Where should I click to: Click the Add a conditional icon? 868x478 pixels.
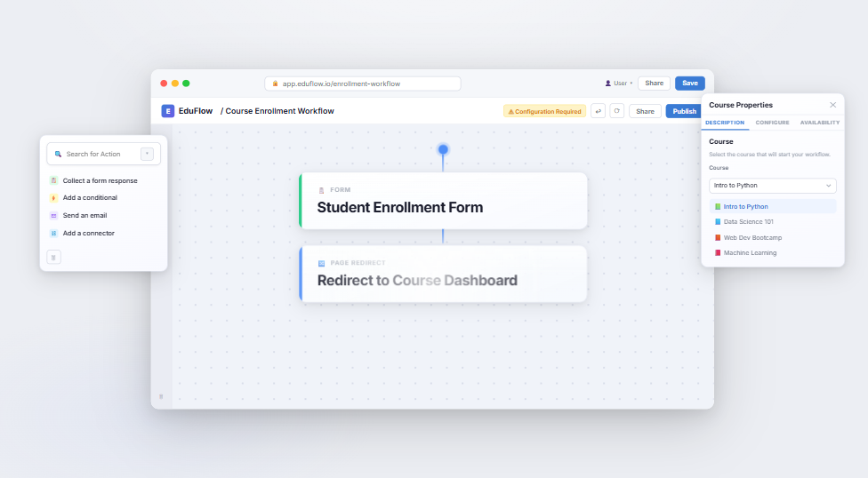53,197
